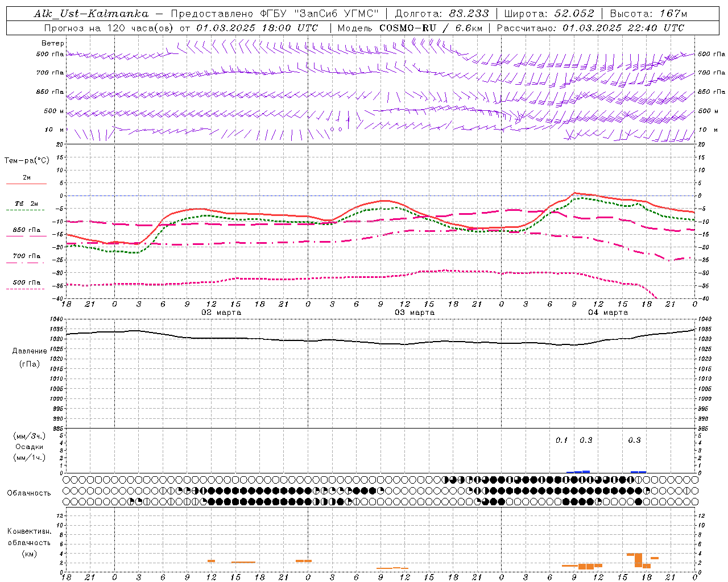Viewport: 728px width, 582px height.
Task: Click the provider text ФГБУ "ЗапСиб УГМС"
Action: (320, 14)
